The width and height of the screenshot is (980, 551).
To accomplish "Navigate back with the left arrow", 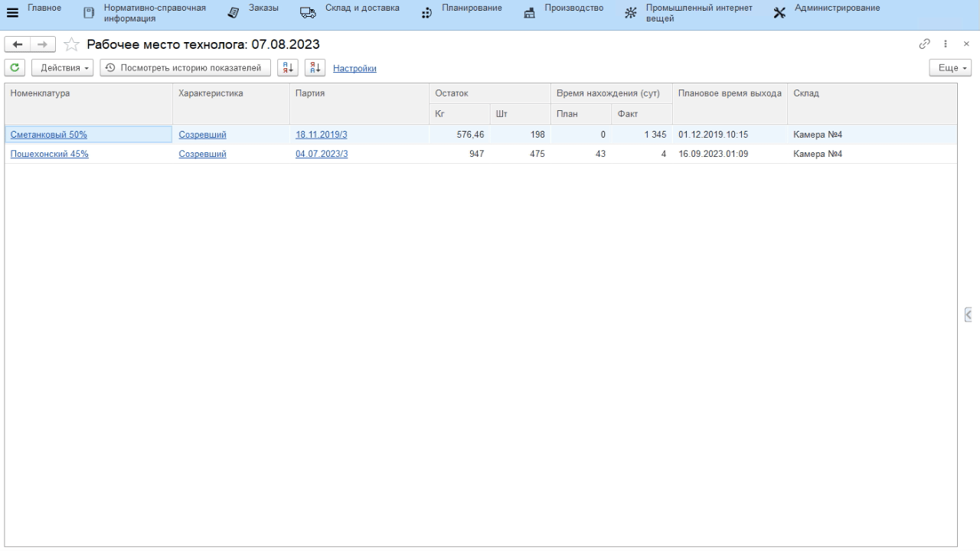I will [18, 44].
